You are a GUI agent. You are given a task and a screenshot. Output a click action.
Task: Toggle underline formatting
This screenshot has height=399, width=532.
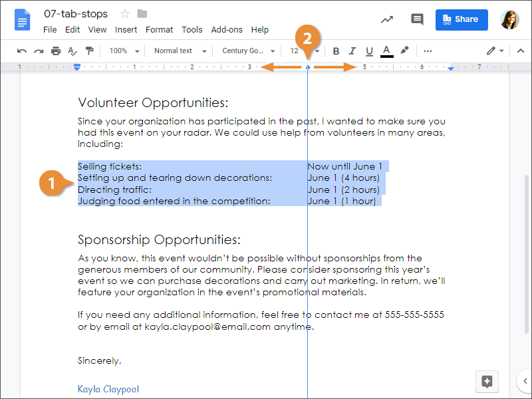(x=369, y=51)
